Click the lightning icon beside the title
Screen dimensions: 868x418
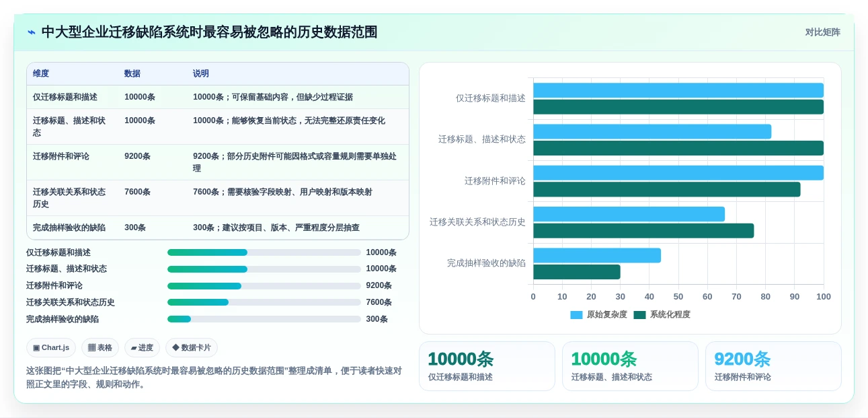pyautogui.click(x=32, y=32)
